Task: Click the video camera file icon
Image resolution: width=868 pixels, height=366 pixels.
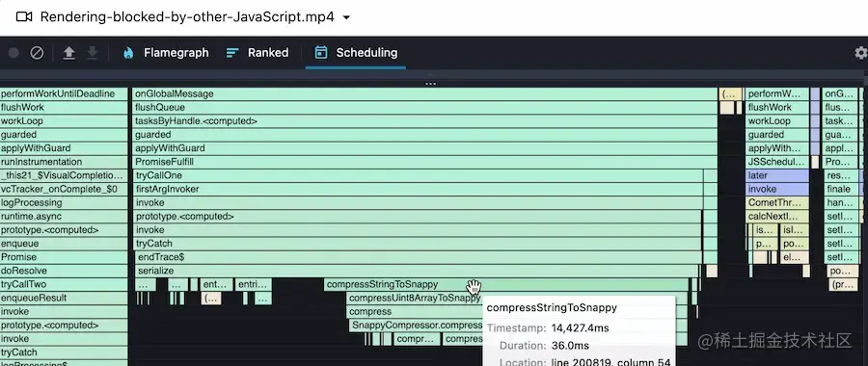Action: click(24, 17)
